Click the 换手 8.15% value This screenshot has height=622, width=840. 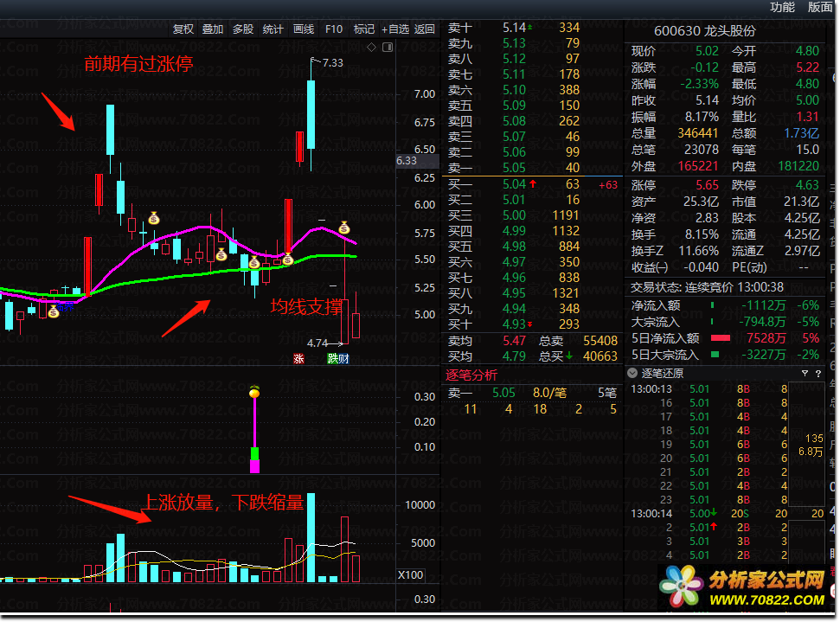click(702, 234)
